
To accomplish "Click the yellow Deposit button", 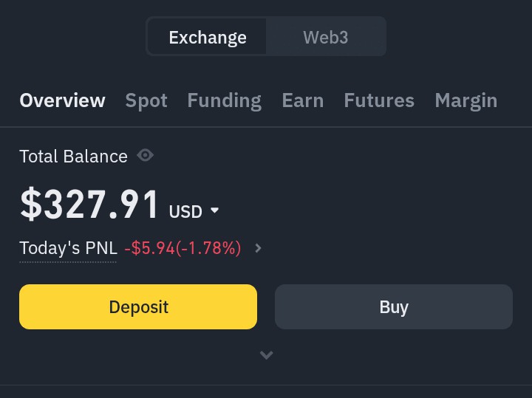I will pos(138,306).
